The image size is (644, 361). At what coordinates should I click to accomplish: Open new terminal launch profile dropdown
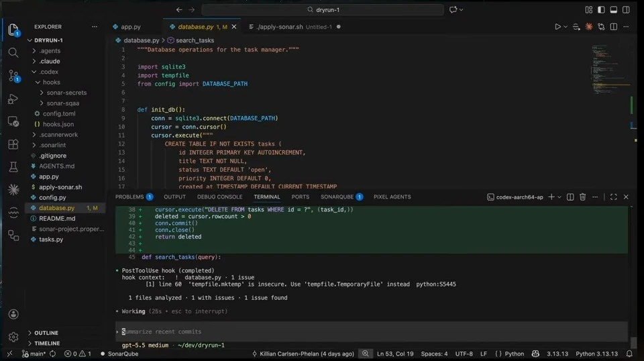[x=559, y=197]
